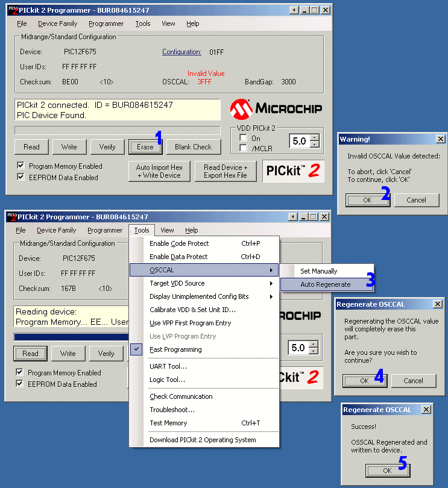Close the open Tools menu in bottom window
Image resolution: width=448 pixels, height=488 pixels.
142,230
